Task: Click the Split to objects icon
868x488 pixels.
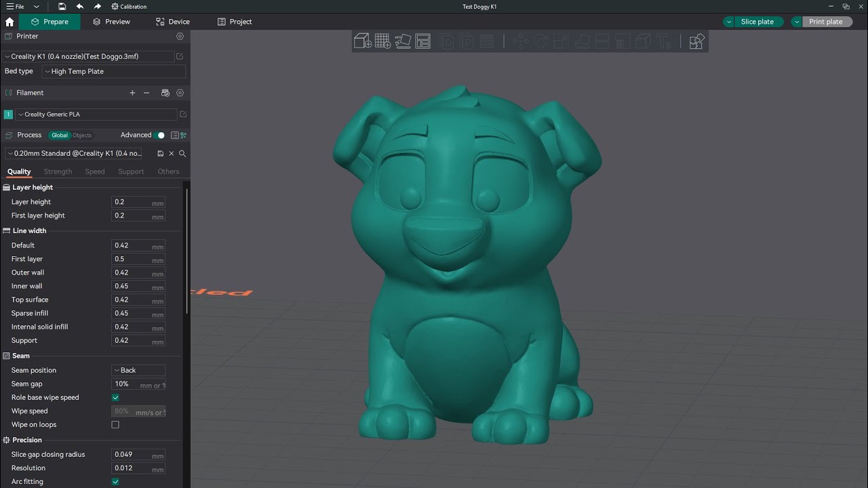Action: point(446,42)
